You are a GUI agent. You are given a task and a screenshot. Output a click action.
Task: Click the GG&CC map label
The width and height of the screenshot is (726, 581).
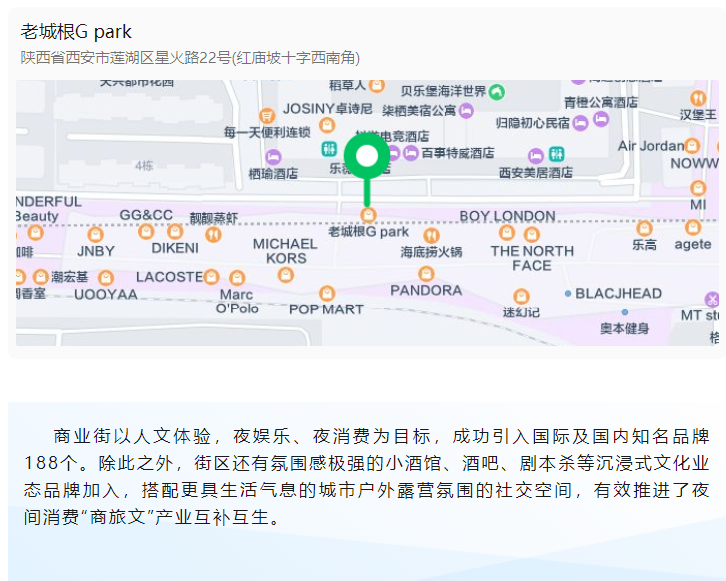146,215
